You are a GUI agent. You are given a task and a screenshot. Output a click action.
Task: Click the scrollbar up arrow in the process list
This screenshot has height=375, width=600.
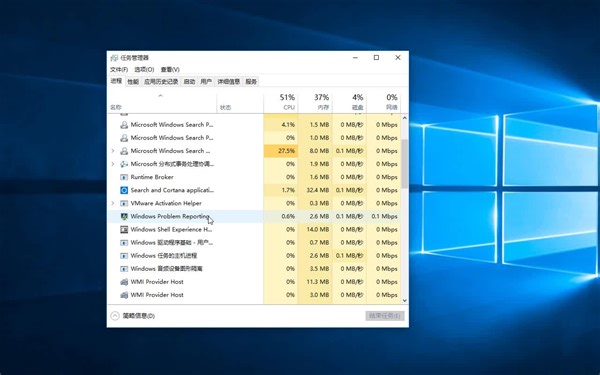tap(404, 118)
